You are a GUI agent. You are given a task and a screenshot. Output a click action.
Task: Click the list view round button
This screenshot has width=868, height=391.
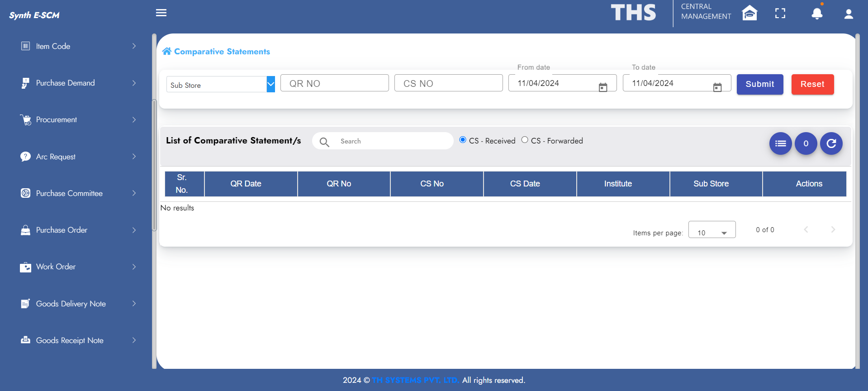coord(780,143)
